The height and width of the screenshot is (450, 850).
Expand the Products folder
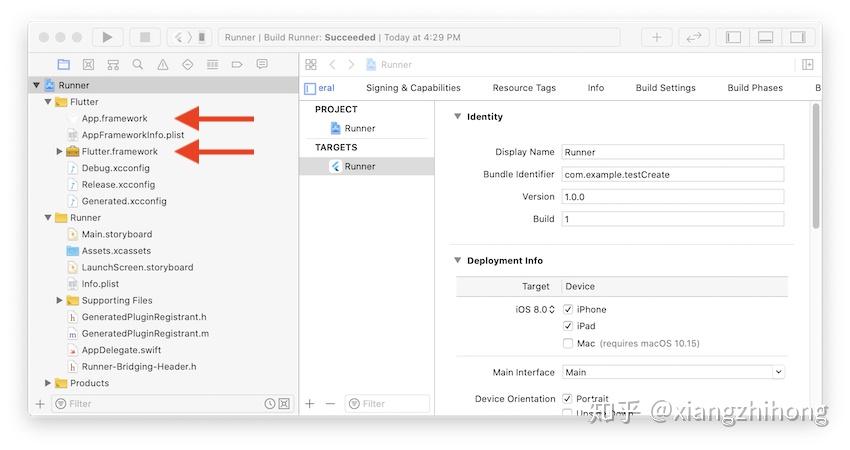pyautogui.click(x=48, y=383)
